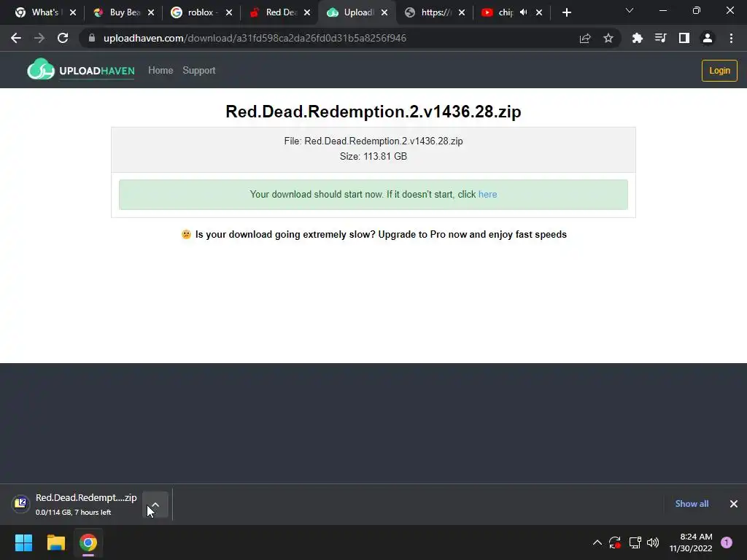Viewport: 747px width, 560px height.
Task: Bookmark this page with the star icon
Action: [608, 38]
